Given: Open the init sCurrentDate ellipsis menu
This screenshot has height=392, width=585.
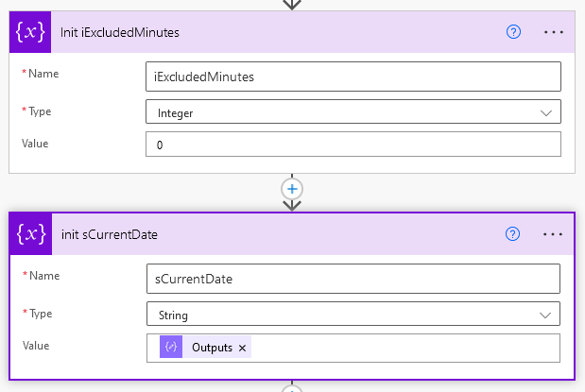Looking at the screenshot, I should tap(554, 234).
